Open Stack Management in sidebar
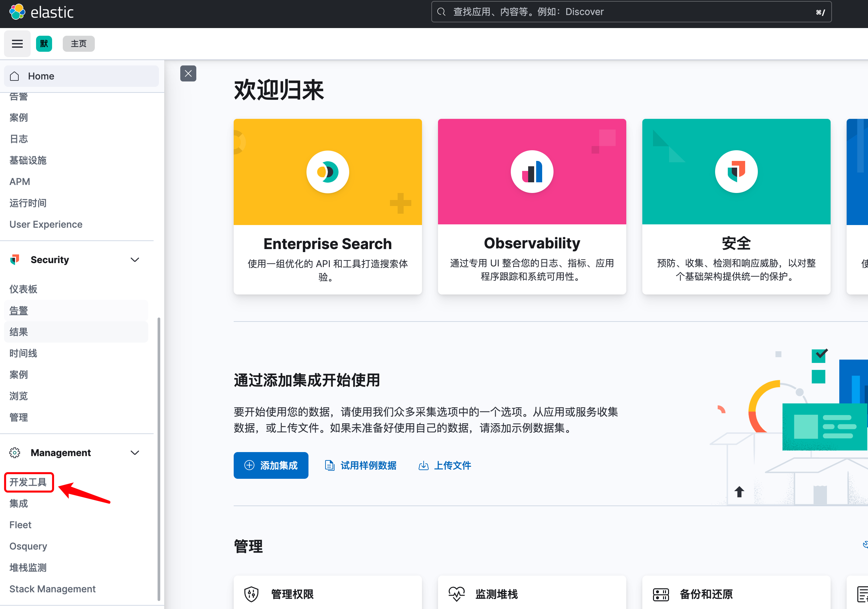 click(x=52, y=589)
